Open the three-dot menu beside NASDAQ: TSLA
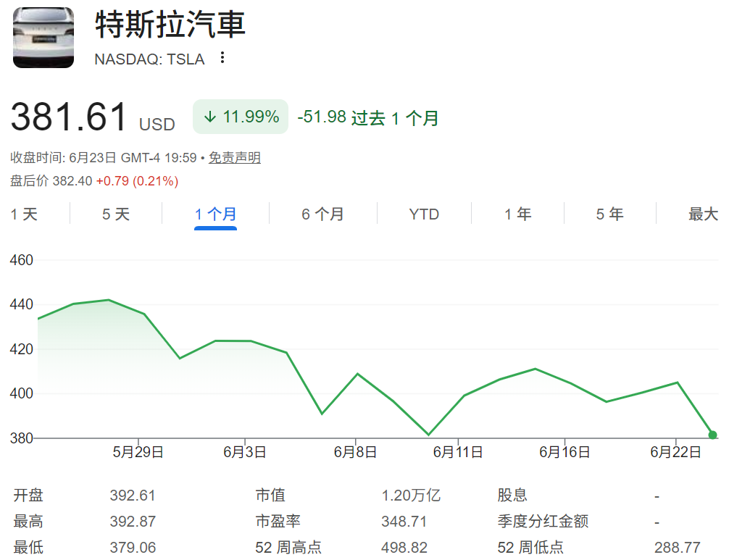This screenshot has height=560, width=729. click(x=222, y=58)
